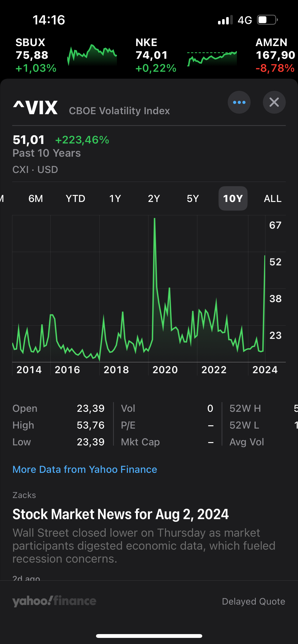The width and height of the screenshot is (298, 644).
Task: Tap the 52W H label
Action: tap(245, 408)
